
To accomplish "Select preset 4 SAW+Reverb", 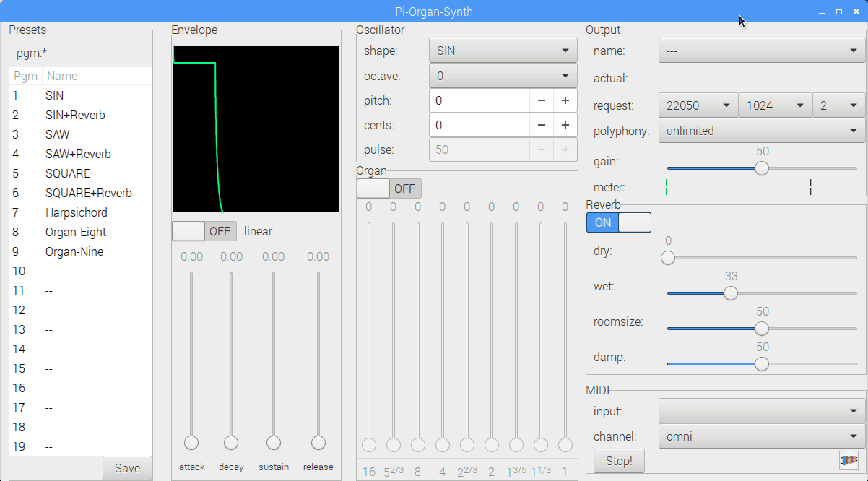I will 81,154.
